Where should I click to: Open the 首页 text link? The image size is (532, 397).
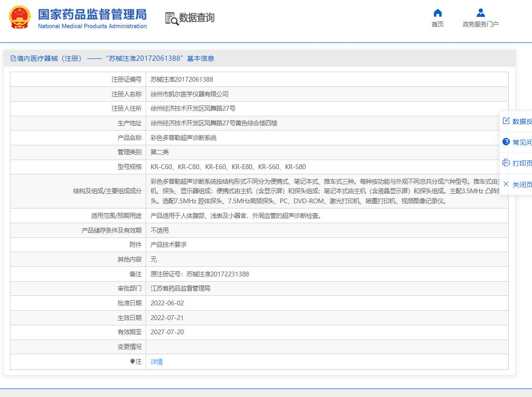point(438,25)
